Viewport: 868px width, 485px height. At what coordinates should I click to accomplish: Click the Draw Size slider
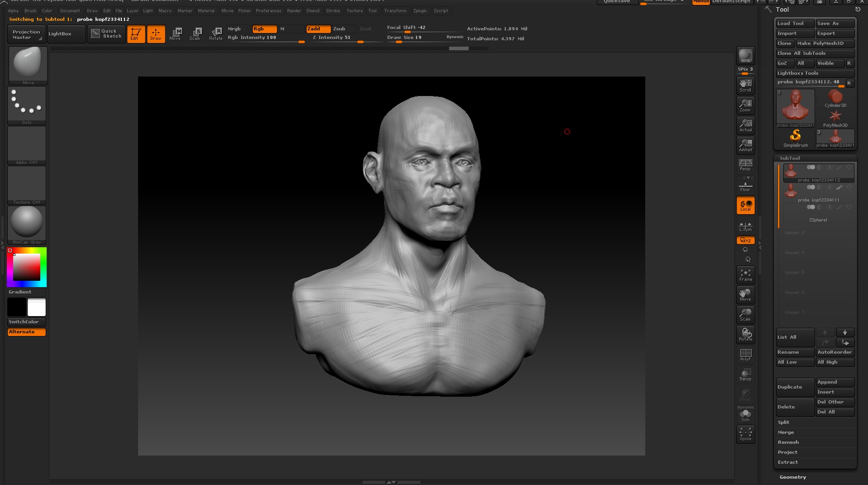tap(425, 38)
